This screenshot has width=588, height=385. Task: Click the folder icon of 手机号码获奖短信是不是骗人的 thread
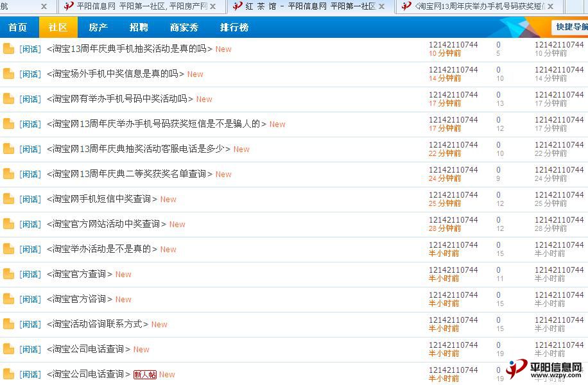pos(8,124)
